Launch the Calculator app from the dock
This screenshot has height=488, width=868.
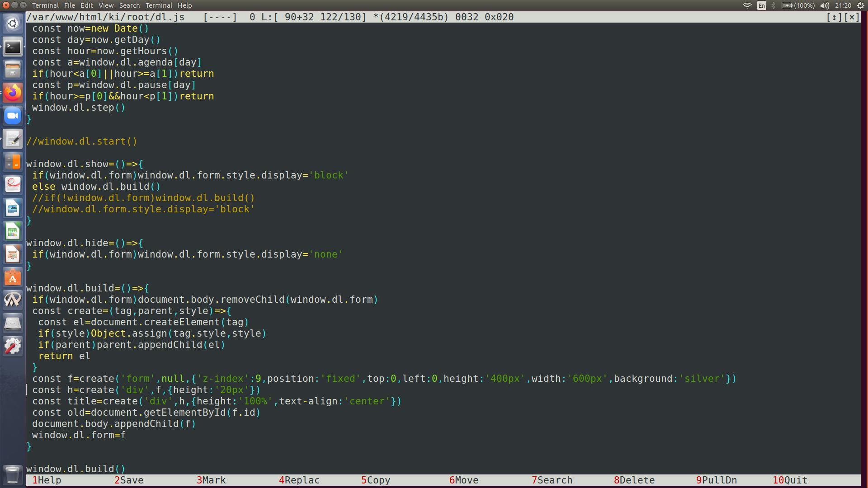[x=13, y=162]
